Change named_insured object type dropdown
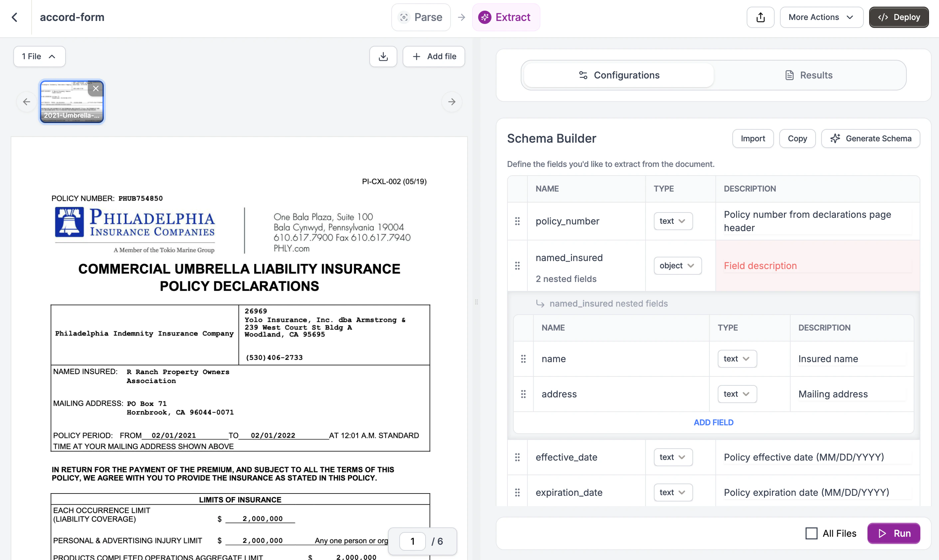The height and width of the screenshot is (560, 939). point(677,266)
